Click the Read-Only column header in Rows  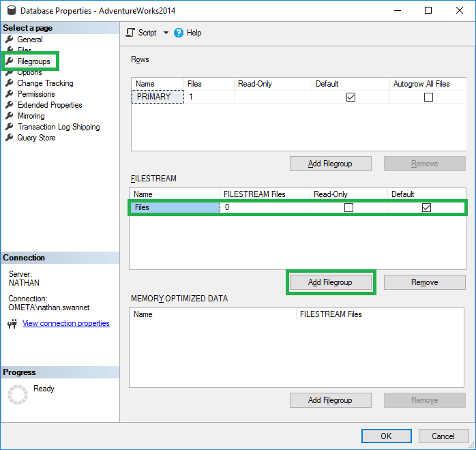click(x=273, y=84)
